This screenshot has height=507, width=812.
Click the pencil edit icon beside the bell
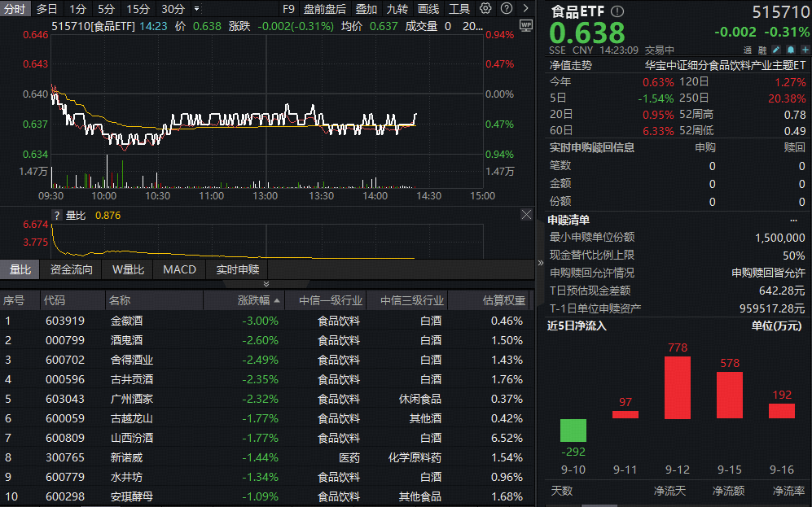pos(776,50)
